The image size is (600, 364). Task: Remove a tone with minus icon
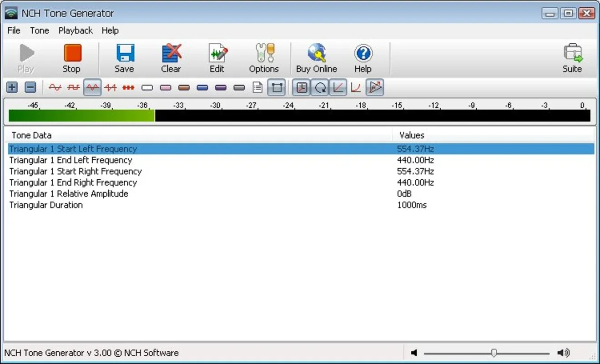pyautogui.click(x=30, y=87)
